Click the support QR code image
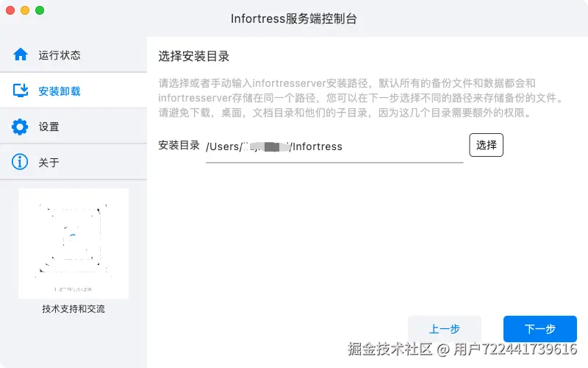Image resolution: width=588 pixels, height=368 pixels. point(73,244)
